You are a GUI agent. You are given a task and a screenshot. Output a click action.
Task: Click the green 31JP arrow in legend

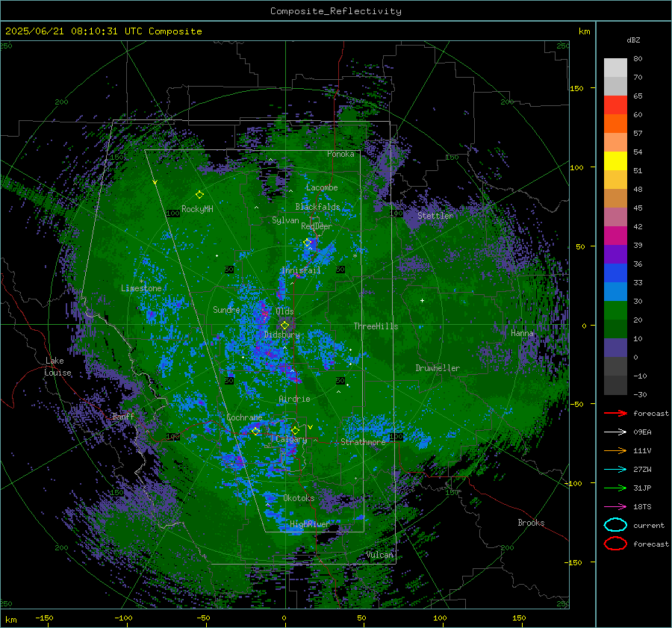[615, 488]
